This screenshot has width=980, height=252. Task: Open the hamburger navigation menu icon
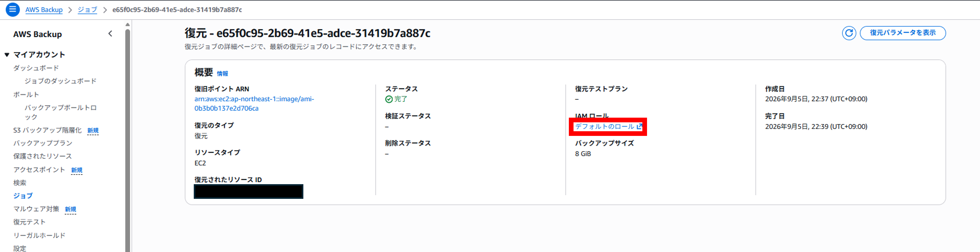[x=12, y=10]
